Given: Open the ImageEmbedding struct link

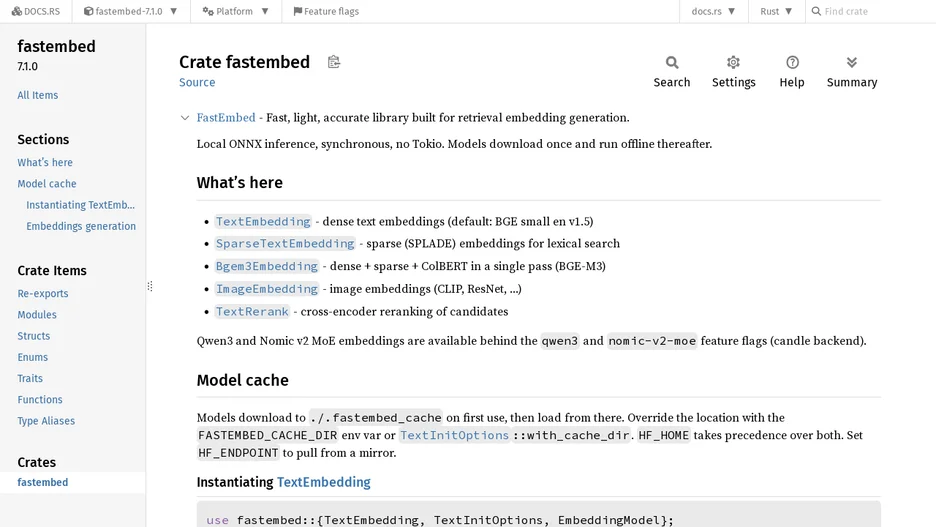Looking at the screenshot, I should [267, 289].
